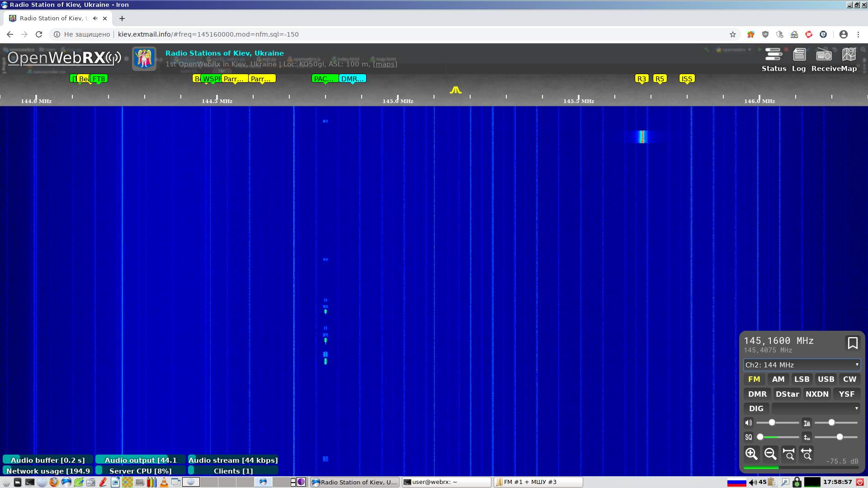The height and width of the screenshot is (488, 868).
Task: Select LSB demodulation mode
Action: [802, 380]
